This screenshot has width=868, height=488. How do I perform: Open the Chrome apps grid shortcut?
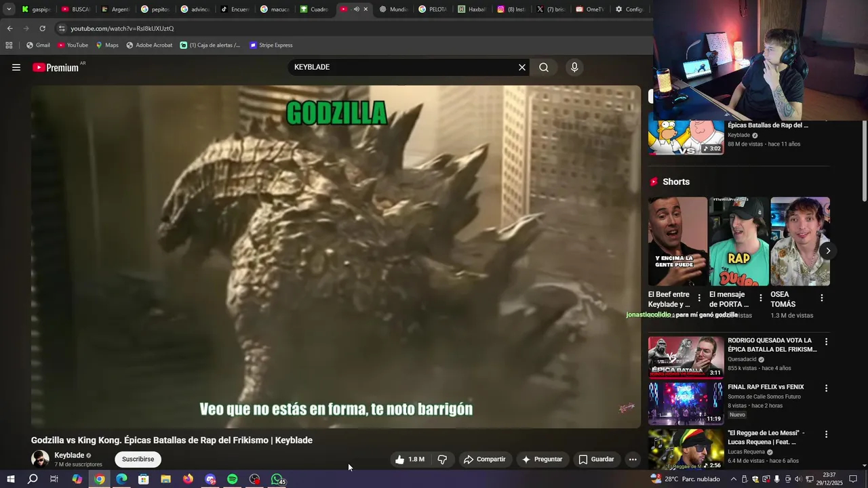coord(9,45)
